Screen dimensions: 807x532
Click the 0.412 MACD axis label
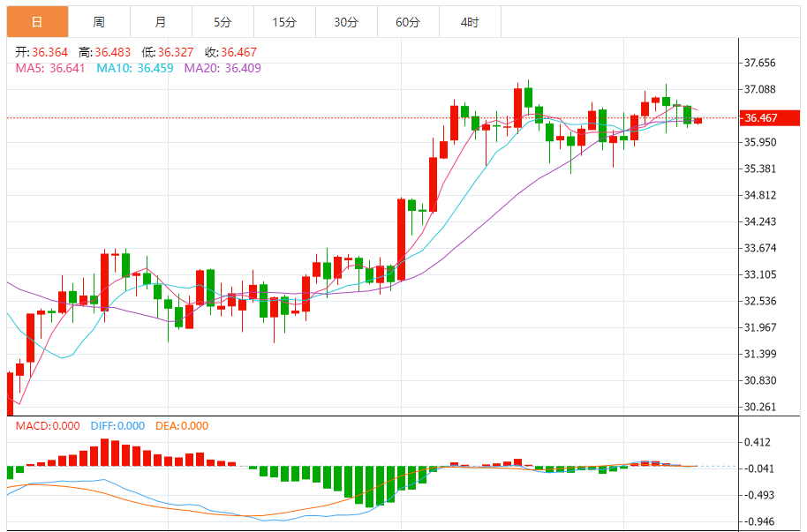pyautogui.click(x=758, y=443)
